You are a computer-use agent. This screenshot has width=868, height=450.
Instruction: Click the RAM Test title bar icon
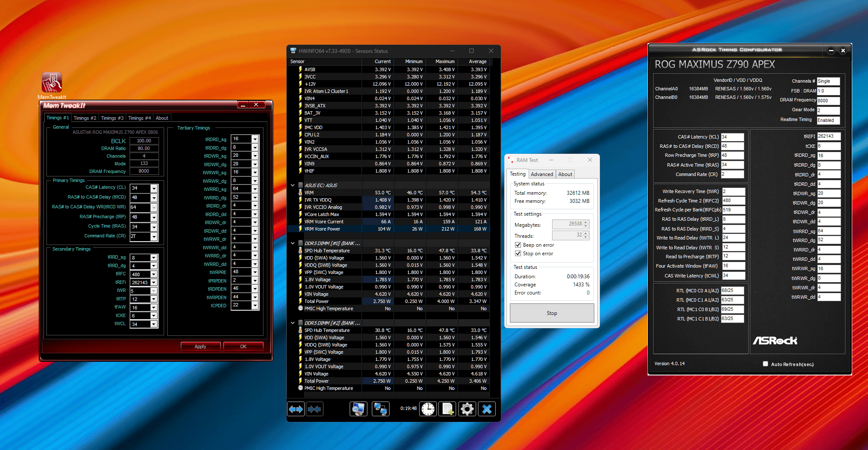511,160
